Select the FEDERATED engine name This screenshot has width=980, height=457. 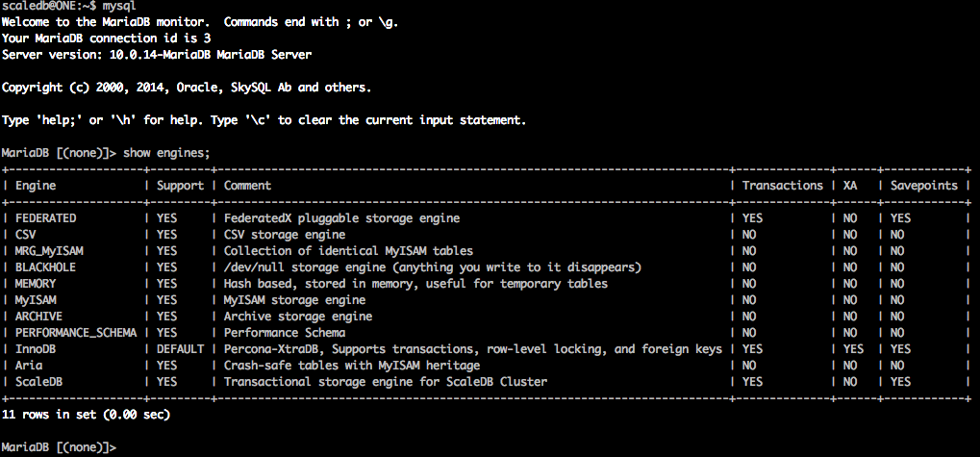(x=46, y=218)
